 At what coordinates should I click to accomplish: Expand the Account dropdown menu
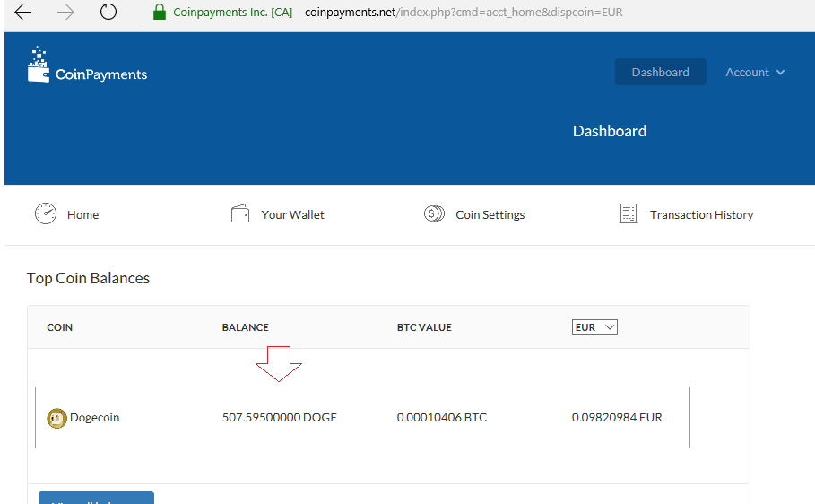pos(755,73)
